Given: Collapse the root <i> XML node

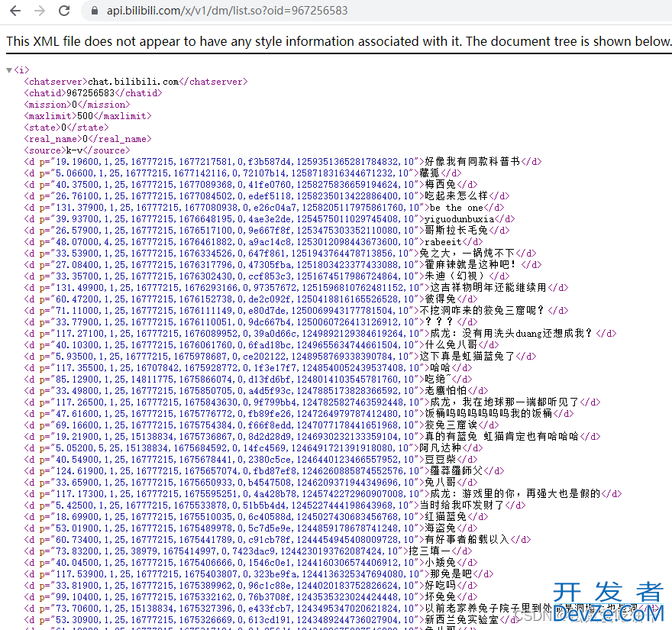Looking at the screenshot, I should click(x=9, y=69).
